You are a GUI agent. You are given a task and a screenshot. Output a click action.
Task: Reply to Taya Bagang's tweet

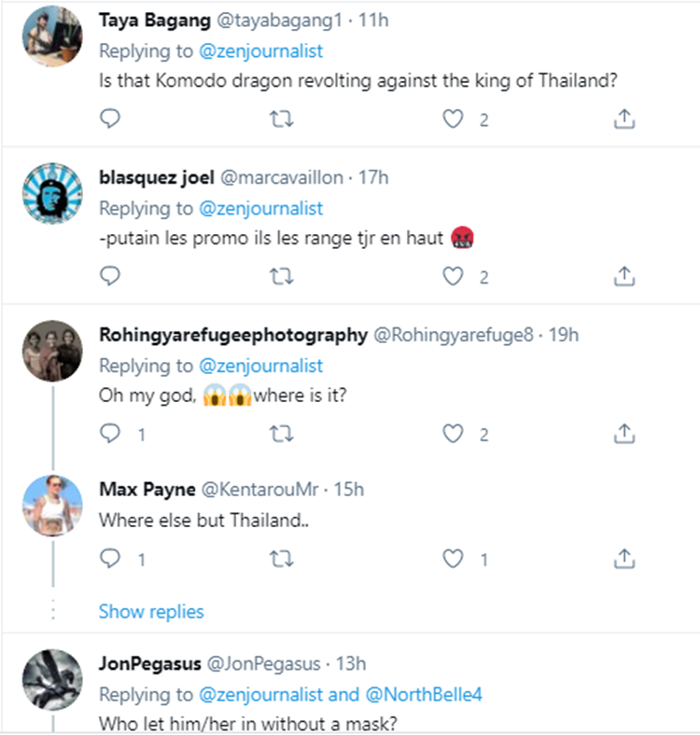pyautogui.click(x=110, y=118)
